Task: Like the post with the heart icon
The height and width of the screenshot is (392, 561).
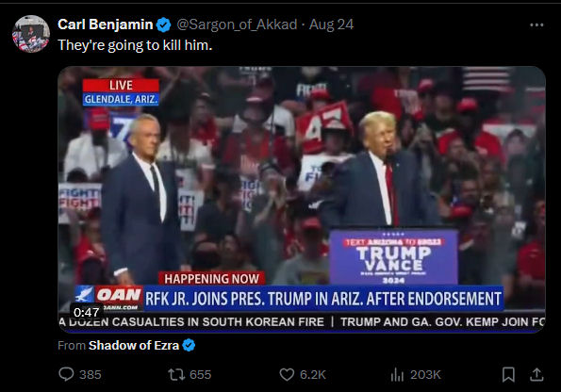Action: [287, 374]
